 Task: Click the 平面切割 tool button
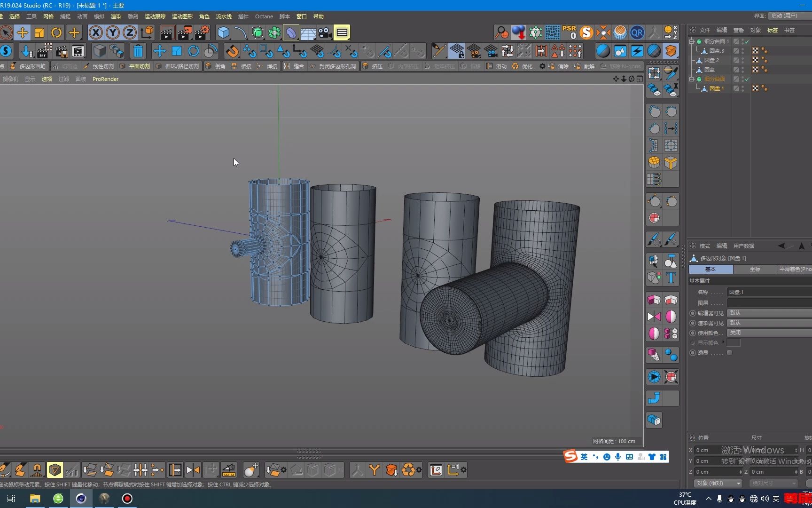pyautogui.click(x=135, y=66)
